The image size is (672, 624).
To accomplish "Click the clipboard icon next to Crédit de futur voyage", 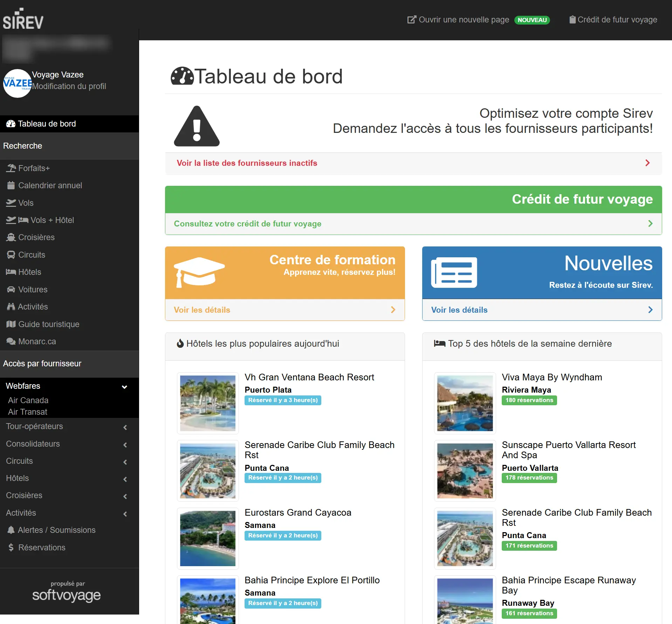I will (572, 20).
